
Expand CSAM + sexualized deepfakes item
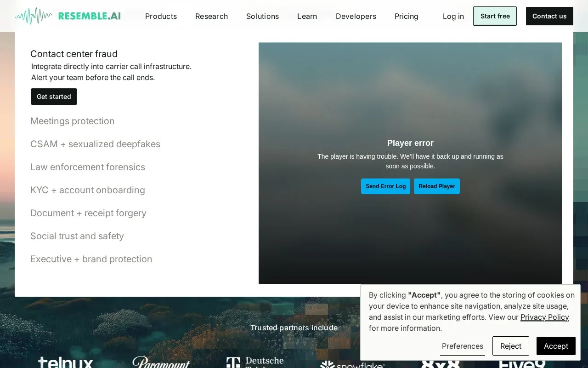coord(95,144)
